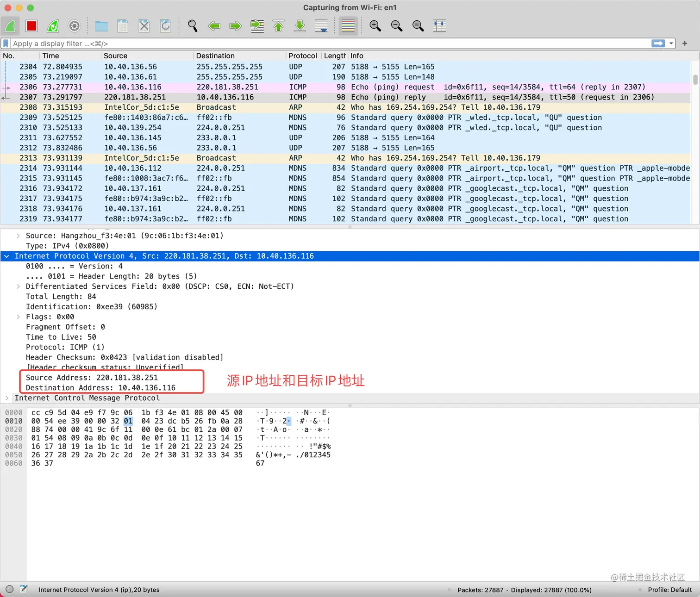Select packet 2308 ARP broadcast row

(346, 107)
